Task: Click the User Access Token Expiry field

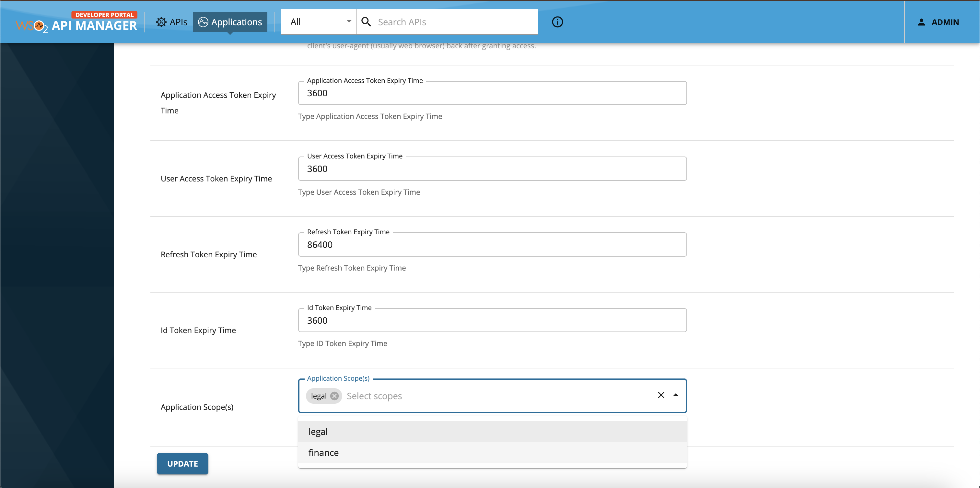Action: [492, 168]
